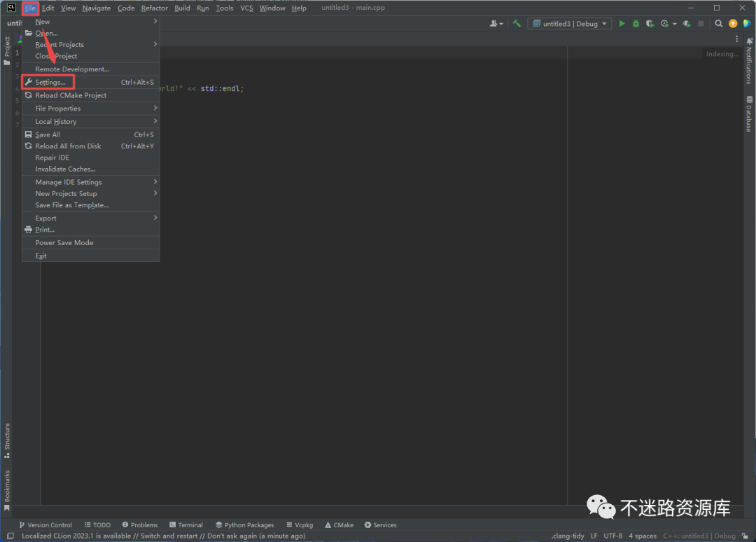Image resolution: width=756 pixels, height=542 pixels.
Task: Expand New Projects Setup submenu
Action: [90, 193]
